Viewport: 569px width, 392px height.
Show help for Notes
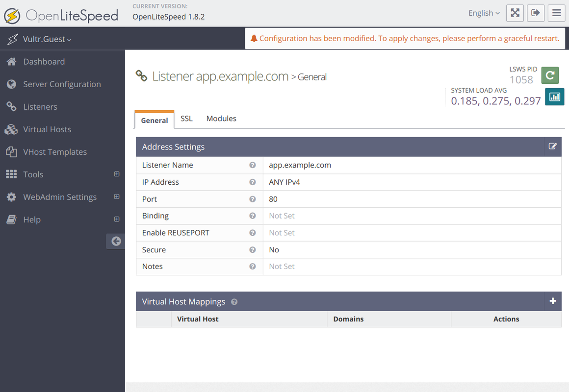click(253, 267)
